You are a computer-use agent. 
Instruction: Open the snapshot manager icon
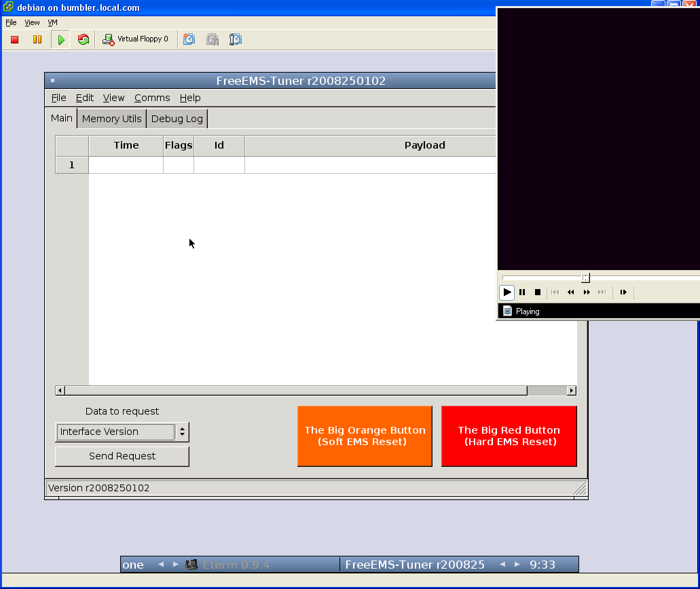[236, 39]
